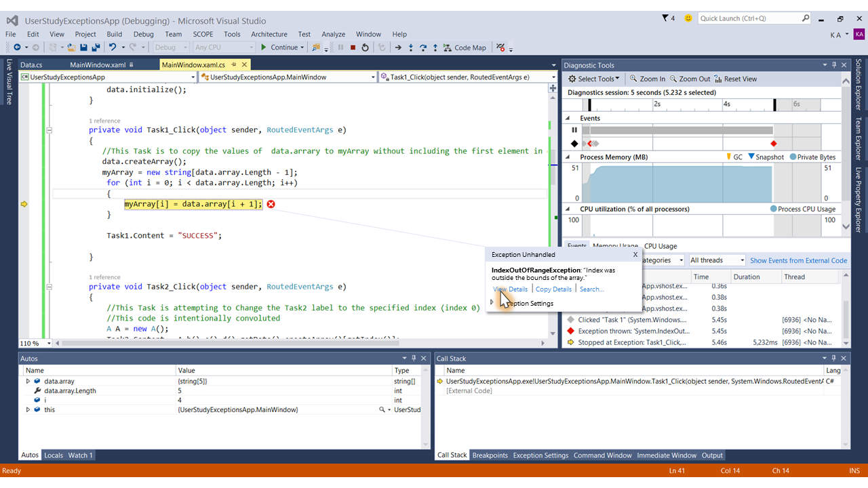The image size is (868, 488).
Task: Open the Debug menu
Action: [x=143, y=34]
